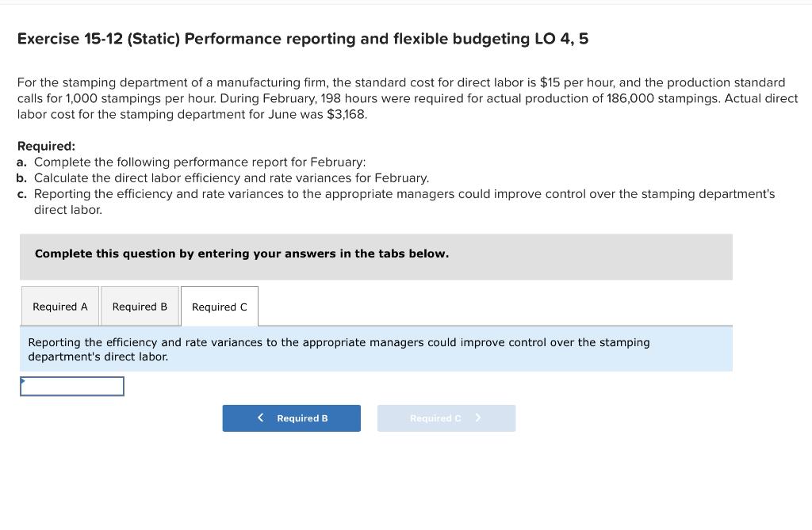Click requirement item b in the list

(222, 177)
